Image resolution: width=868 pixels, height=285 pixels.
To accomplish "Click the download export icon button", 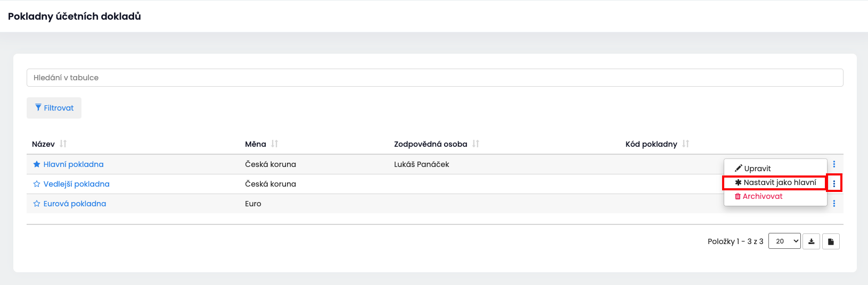I will click(x=811, y=241).
